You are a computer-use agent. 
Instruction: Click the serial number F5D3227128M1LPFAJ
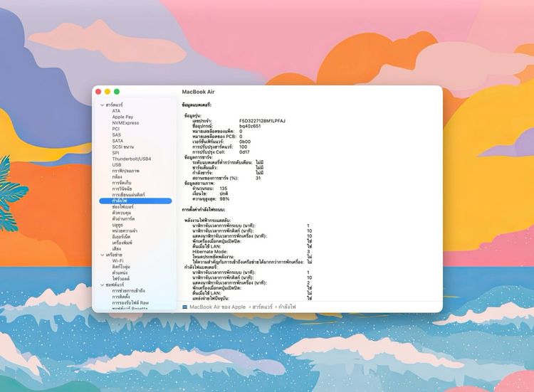[262, 121]
